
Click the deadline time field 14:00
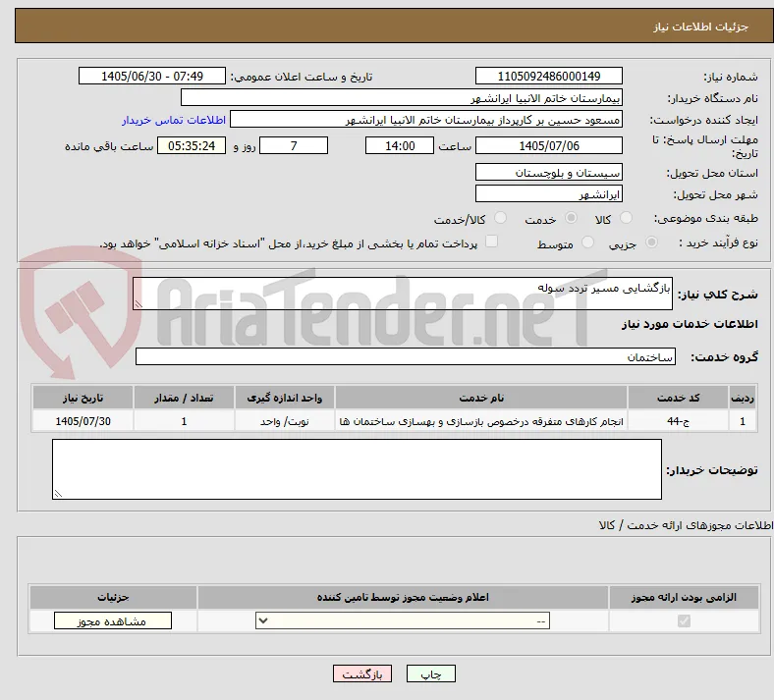pos(400,145)
